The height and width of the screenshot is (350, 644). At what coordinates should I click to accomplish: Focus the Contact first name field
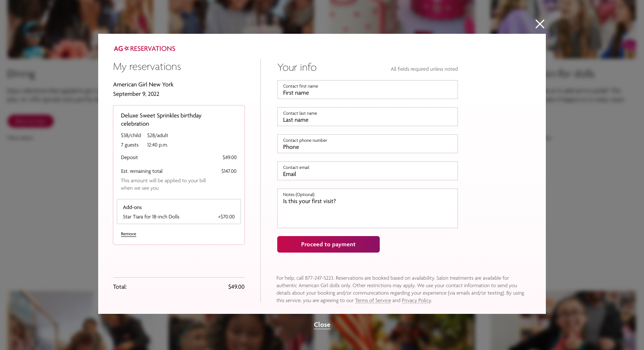coord(367,90)
